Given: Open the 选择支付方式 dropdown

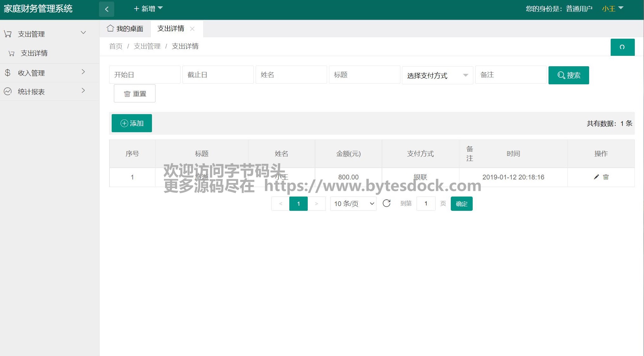Looking at the screenshot, I should (x=437, y=75).
